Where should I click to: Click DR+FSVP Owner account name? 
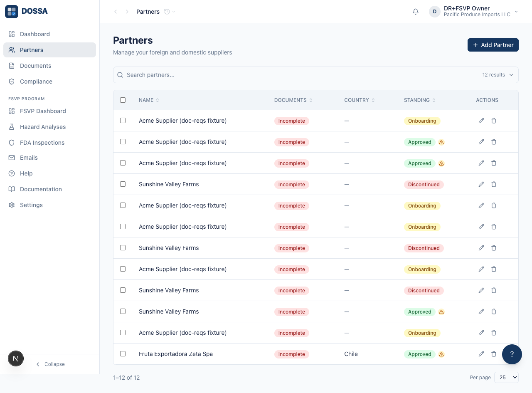pos(467,8)
